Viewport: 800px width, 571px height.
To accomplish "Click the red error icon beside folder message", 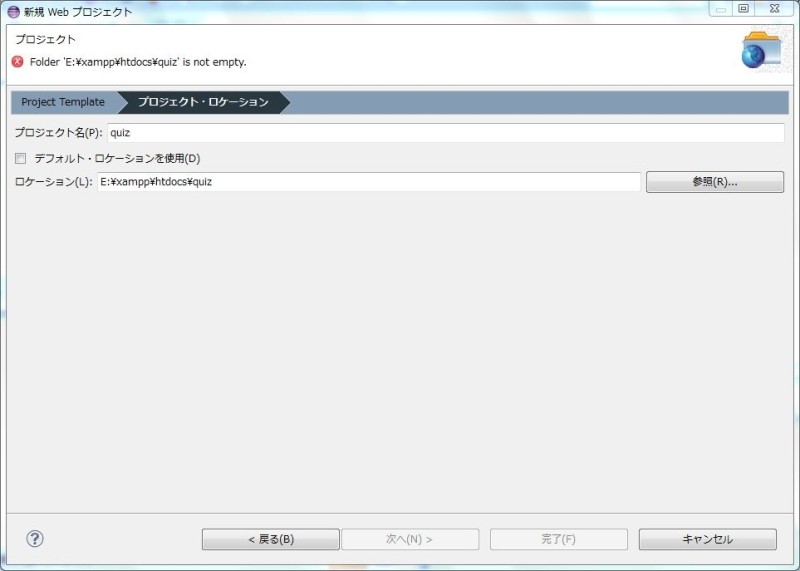I will point(17,62).
